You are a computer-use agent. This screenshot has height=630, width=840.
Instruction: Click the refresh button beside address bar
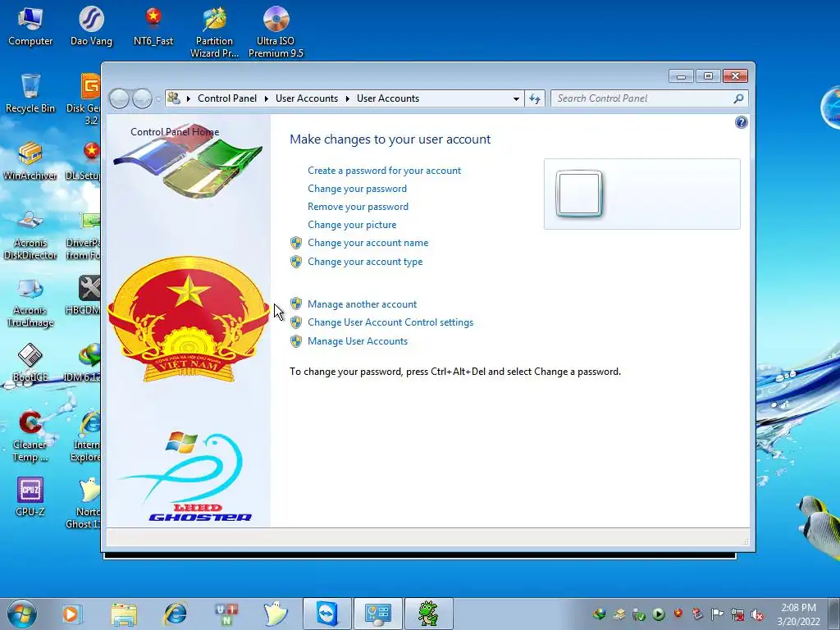(x=535, y=98)
